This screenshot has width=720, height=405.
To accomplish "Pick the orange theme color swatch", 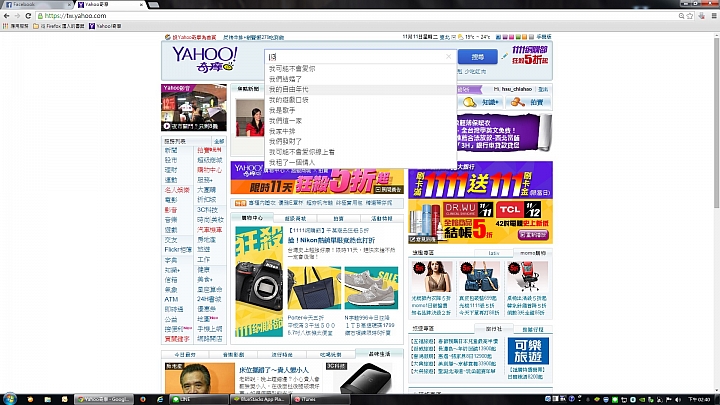I will pos(524,37).
